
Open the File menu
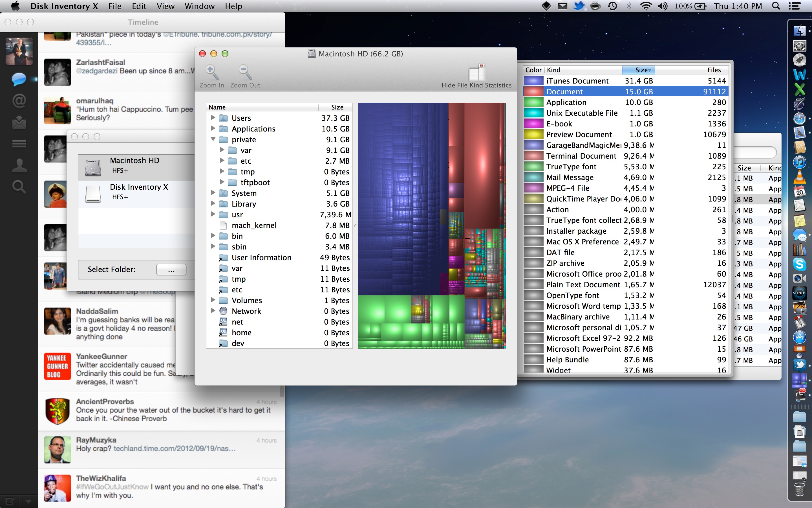point(115,6)
